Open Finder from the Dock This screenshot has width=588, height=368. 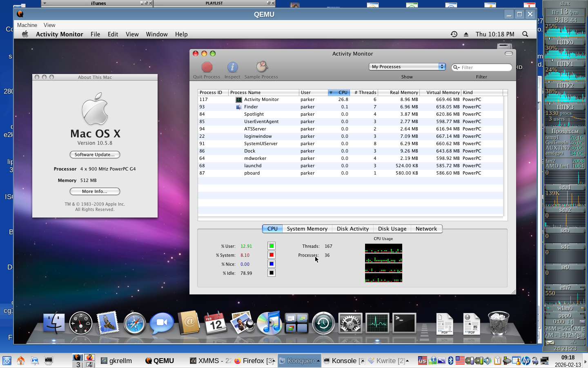pyautogui.click(x=54, y=323)
